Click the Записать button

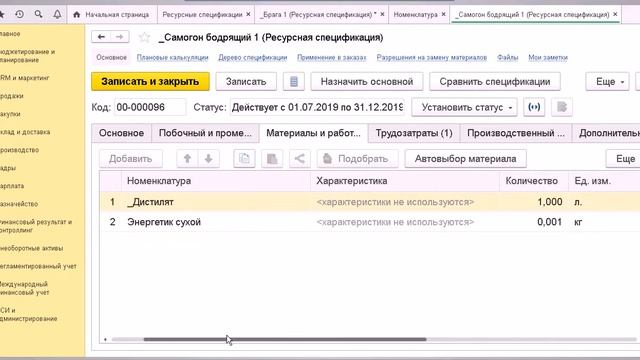click(246, 82)
